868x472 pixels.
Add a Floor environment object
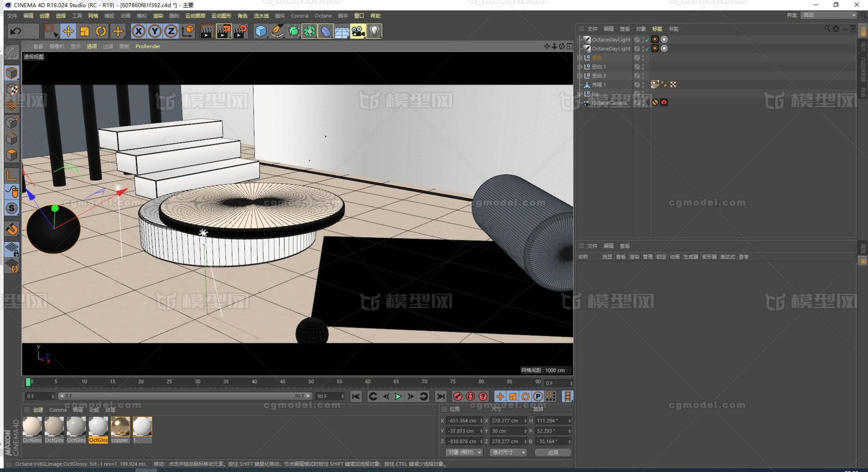(342, 31)
